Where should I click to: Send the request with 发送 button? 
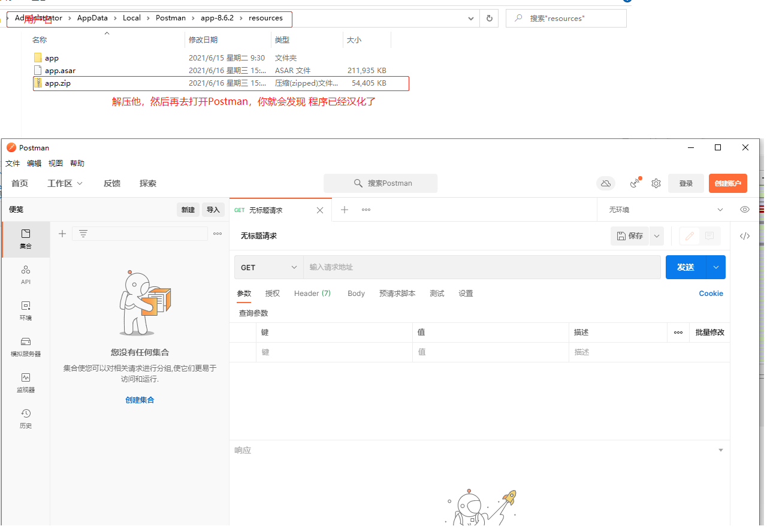[686, 267]
